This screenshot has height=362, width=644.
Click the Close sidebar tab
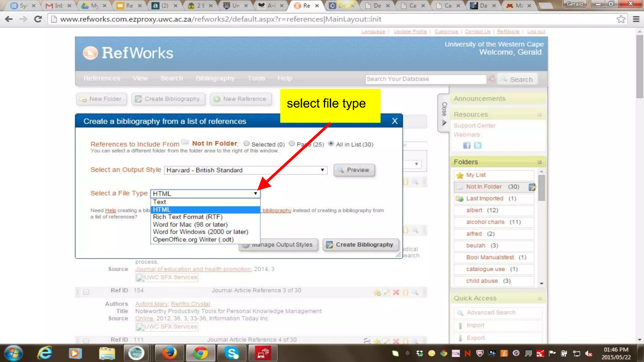click(444, 113)
